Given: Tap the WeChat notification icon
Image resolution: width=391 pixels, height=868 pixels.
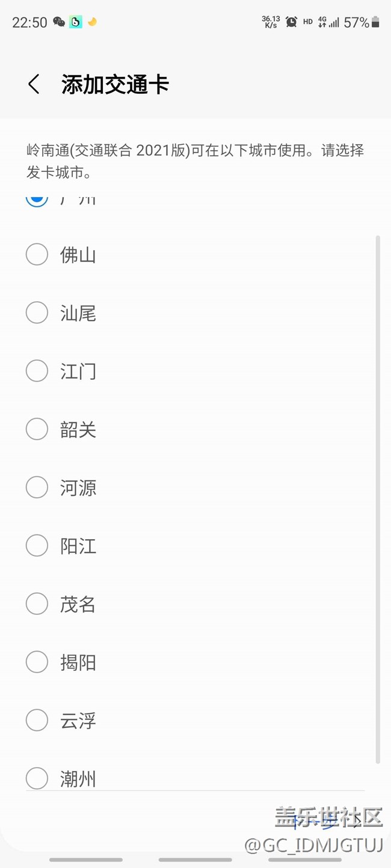Looking at the screenshot, I should [59, 22].
